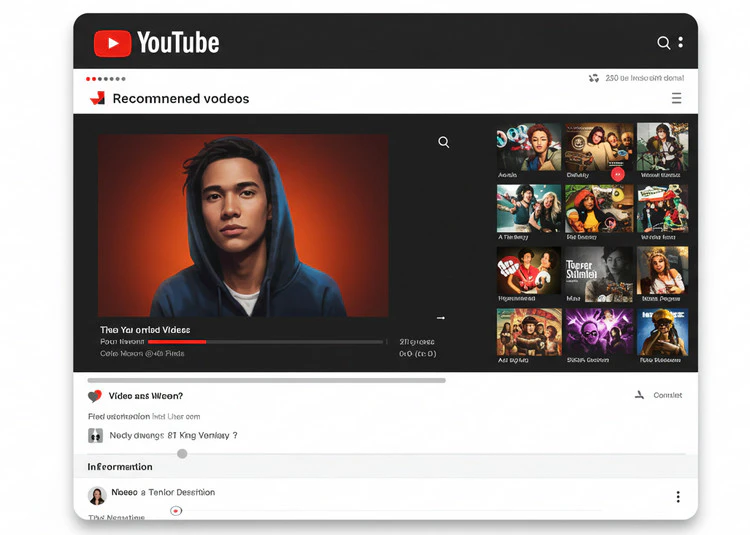Click red badge on top-row middle thumbnail
The height and width of the screenshot is (535, 750).
[617, 173]
